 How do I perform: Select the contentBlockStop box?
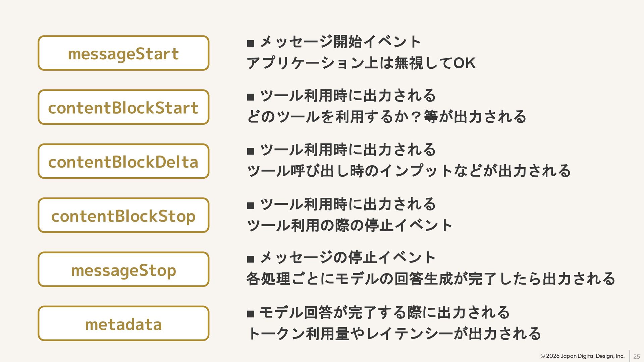tap(123, 216)
